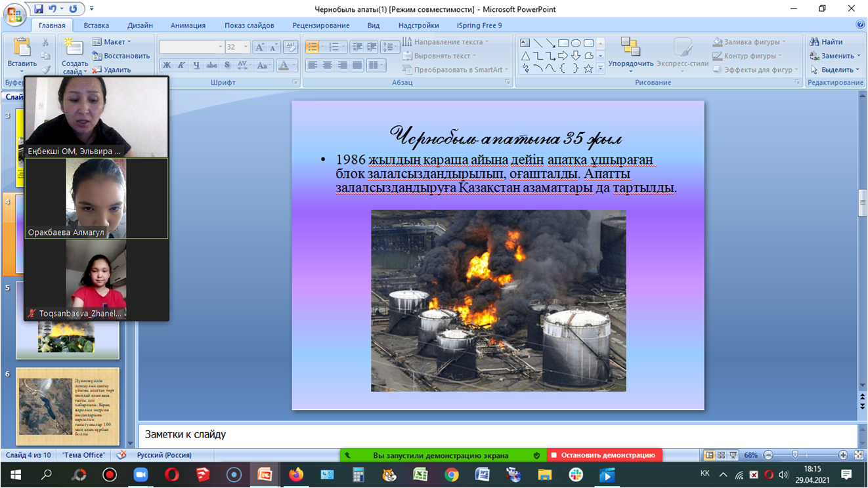Image resolution: width=868 pixels, height=488 pixels.
Task: Click the zoom slider in the status bar
Action: click(795, 455)
